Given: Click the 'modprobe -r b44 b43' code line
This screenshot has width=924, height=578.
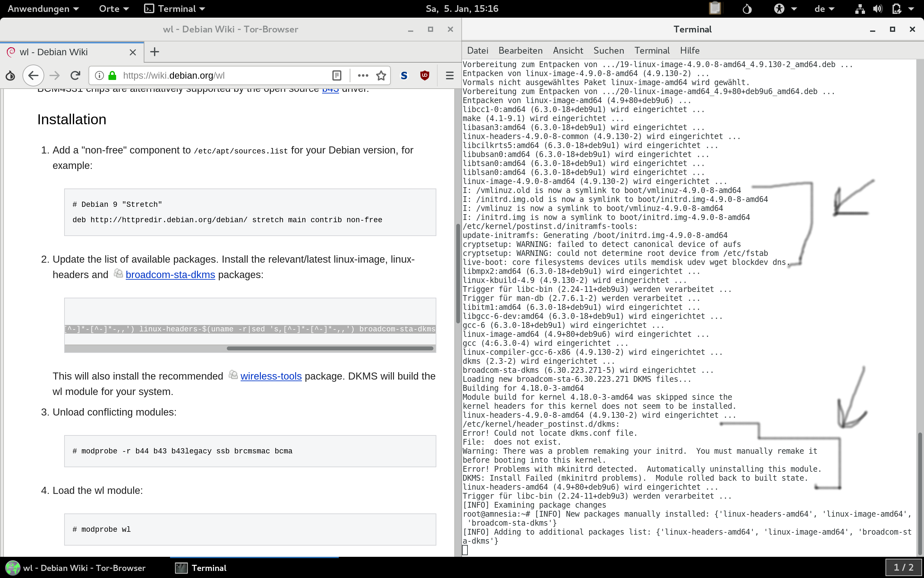Looking at the screenshot, I should [x=183, y=451].
